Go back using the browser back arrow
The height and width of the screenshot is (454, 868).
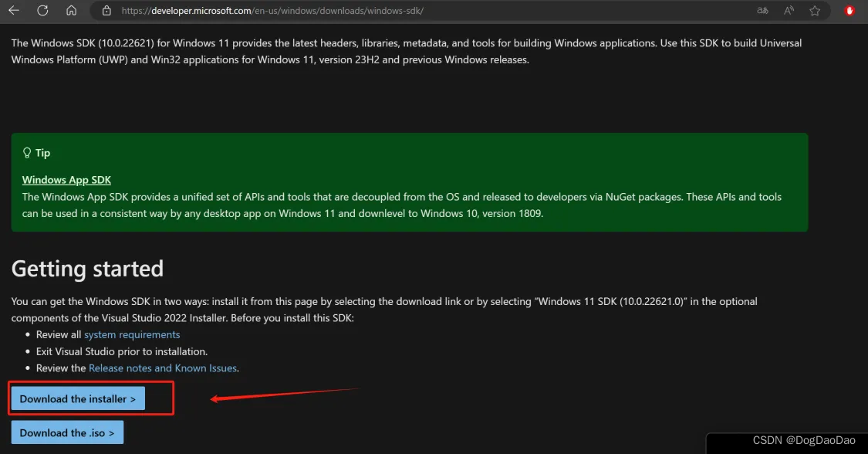point(14,11)
